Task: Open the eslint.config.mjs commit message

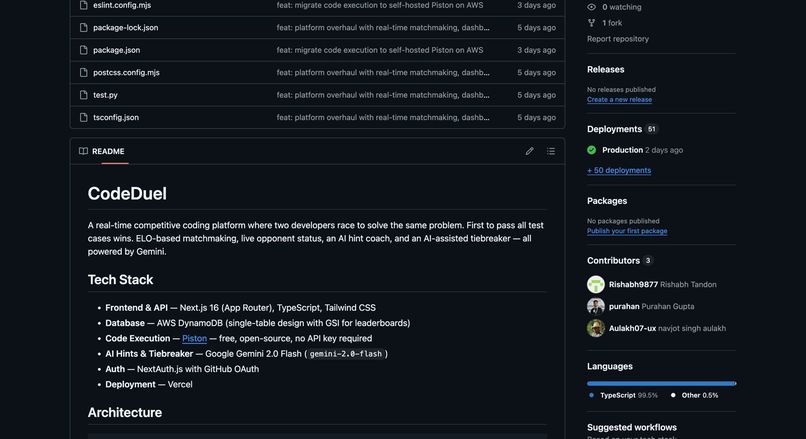Action: [x=380, y=5]
